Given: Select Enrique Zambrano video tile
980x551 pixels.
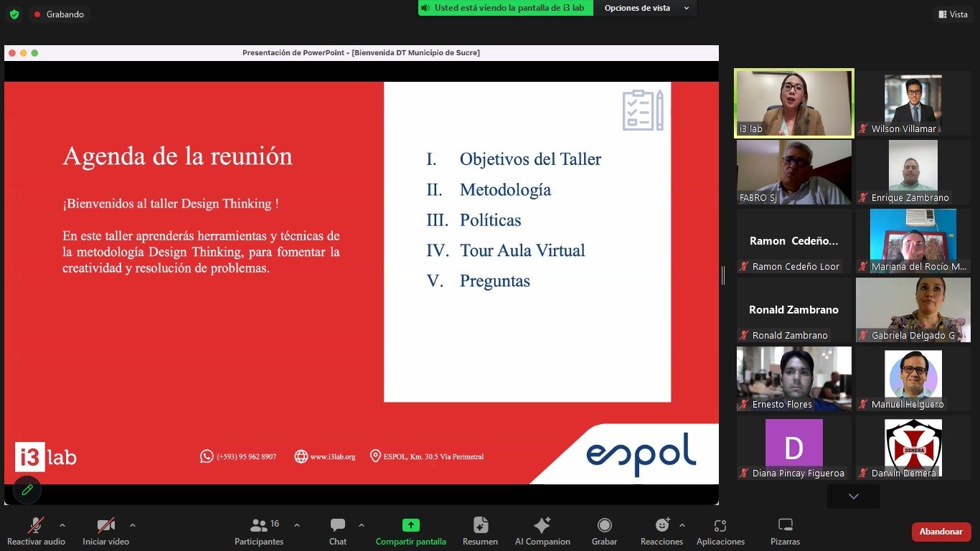Looking at the screenshot, I should (x=913, y=172).
